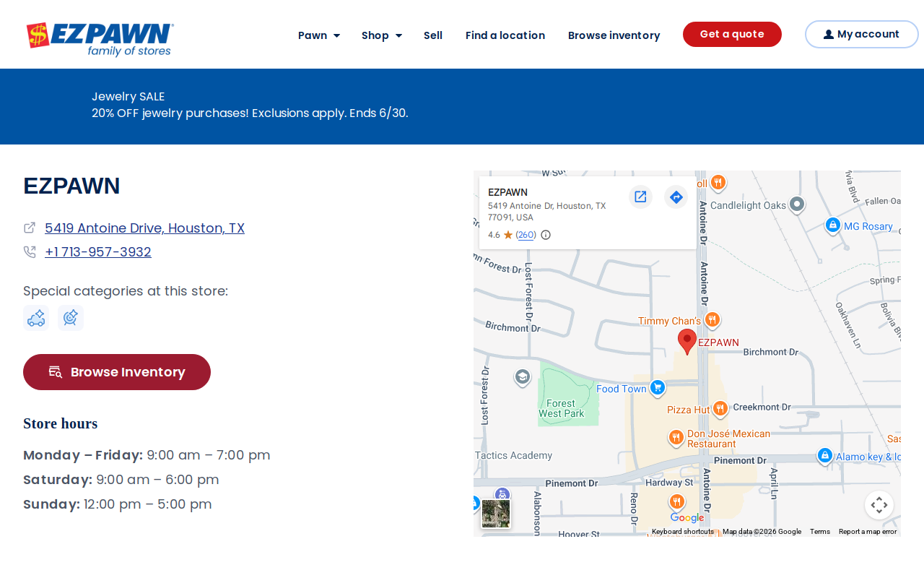Screen dimensions: 924x578
Task: Click the red EZPAWN map pin
Action: point(687,342)
